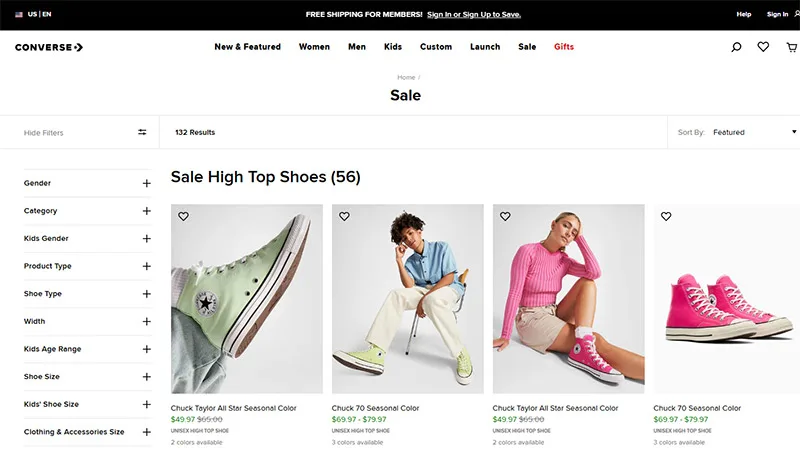Click Hide Filters button

[x=43, y=133]
